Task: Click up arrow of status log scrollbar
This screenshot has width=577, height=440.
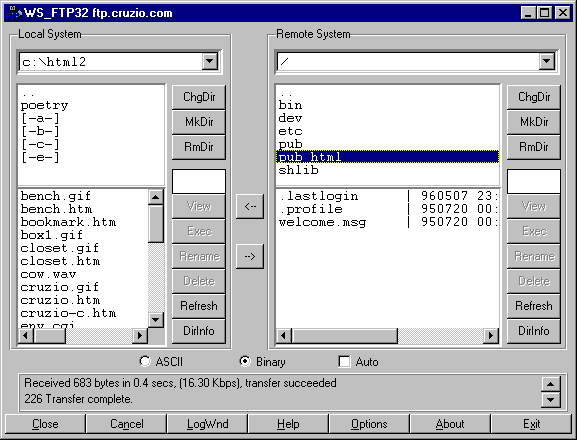Action: pos(551,384)
